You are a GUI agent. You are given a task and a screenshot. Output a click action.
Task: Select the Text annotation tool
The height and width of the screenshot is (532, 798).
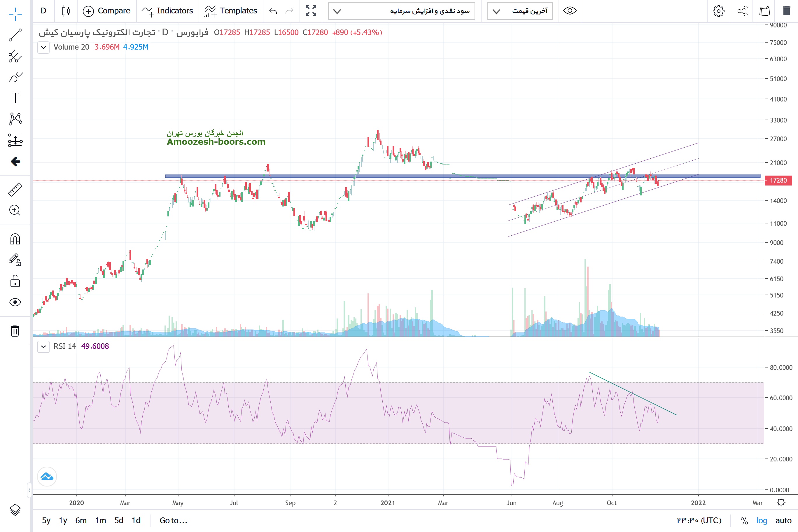coord(15,98)
